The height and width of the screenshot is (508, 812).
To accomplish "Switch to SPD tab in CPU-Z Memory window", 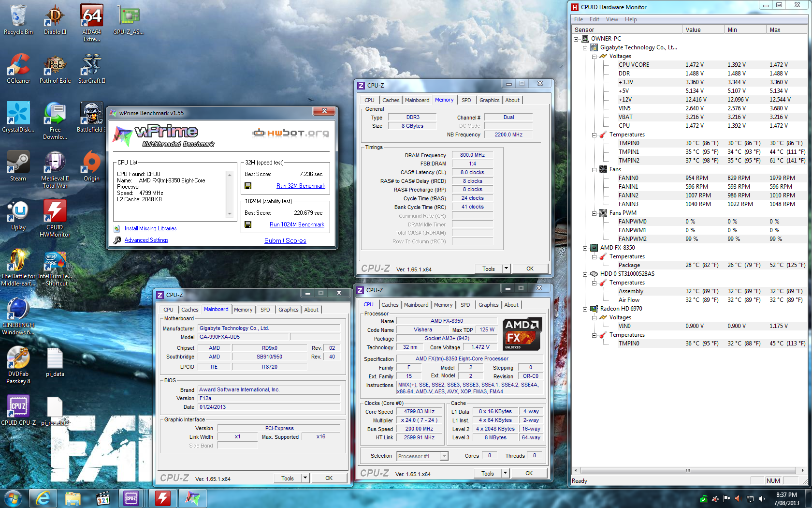I will coord(466,100).
